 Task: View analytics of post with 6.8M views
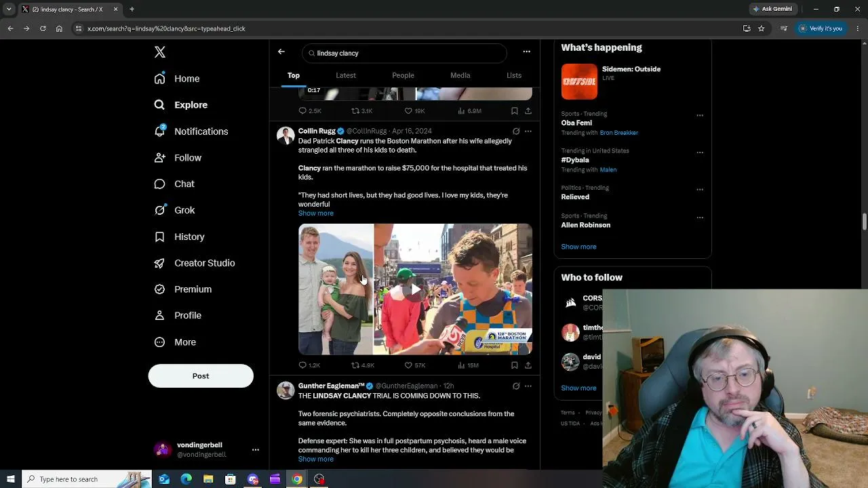point(469,110)
